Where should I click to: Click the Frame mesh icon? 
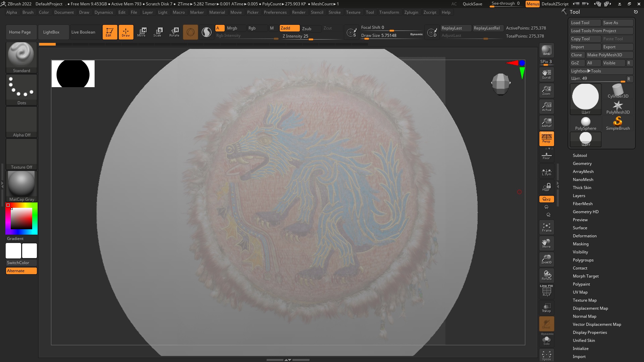pos(546,227)
